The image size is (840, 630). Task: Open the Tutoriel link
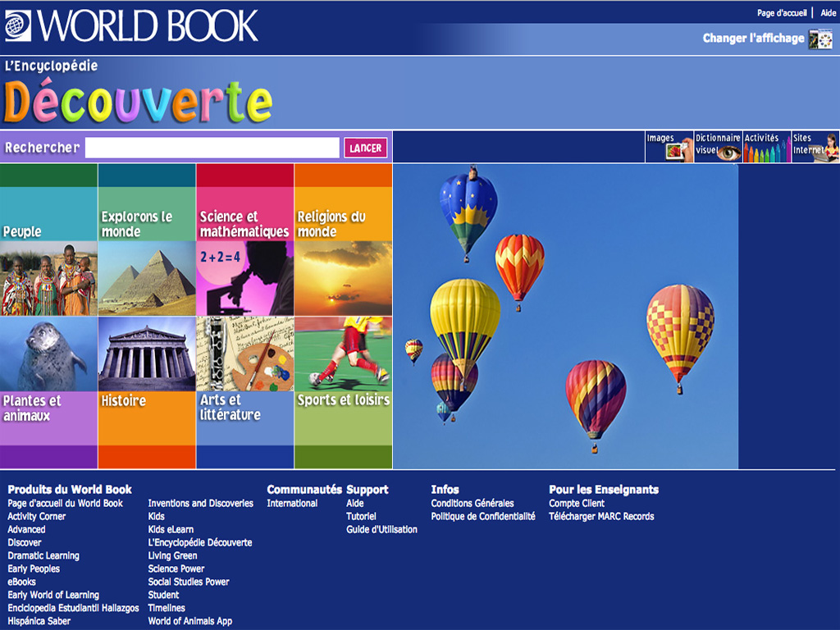[x=361, y=517]
